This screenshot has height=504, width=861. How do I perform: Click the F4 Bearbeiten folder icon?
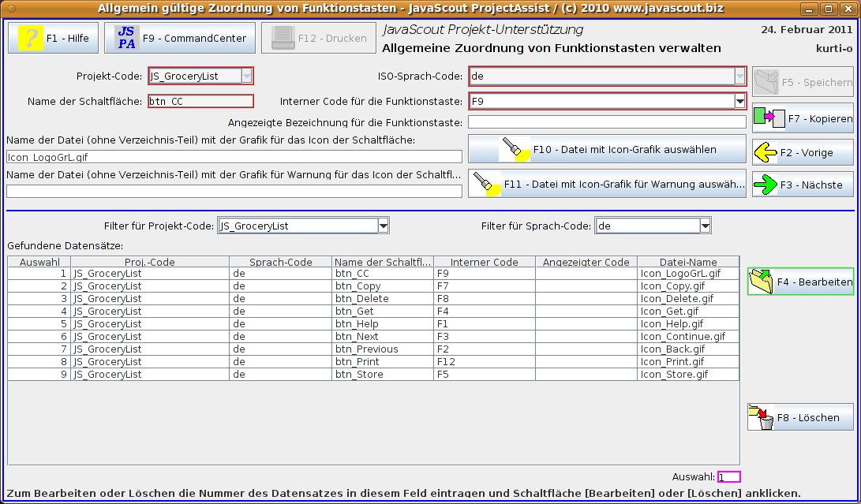(762, 282)
